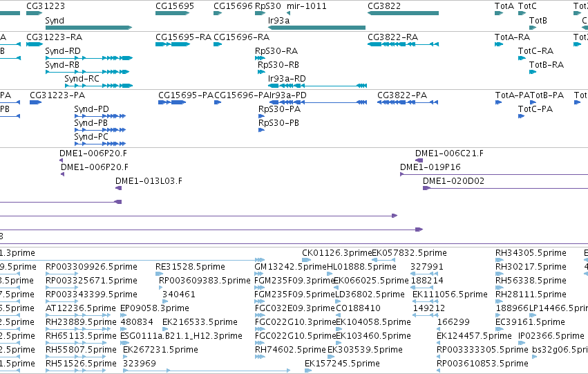Click the Synd gene feature bar
588x374 pixels.
click(88, 28)
